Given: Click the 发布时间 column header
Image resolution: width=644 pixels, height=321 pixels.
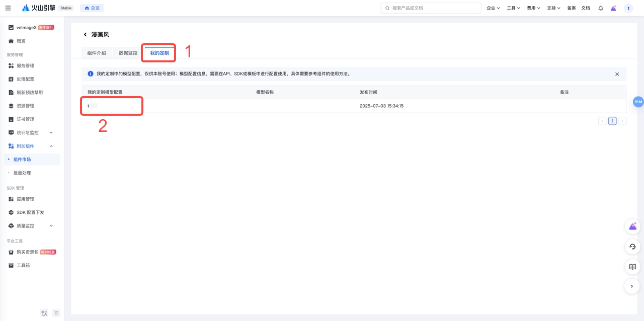Looking at the screenshot, I should click(368, 93).
